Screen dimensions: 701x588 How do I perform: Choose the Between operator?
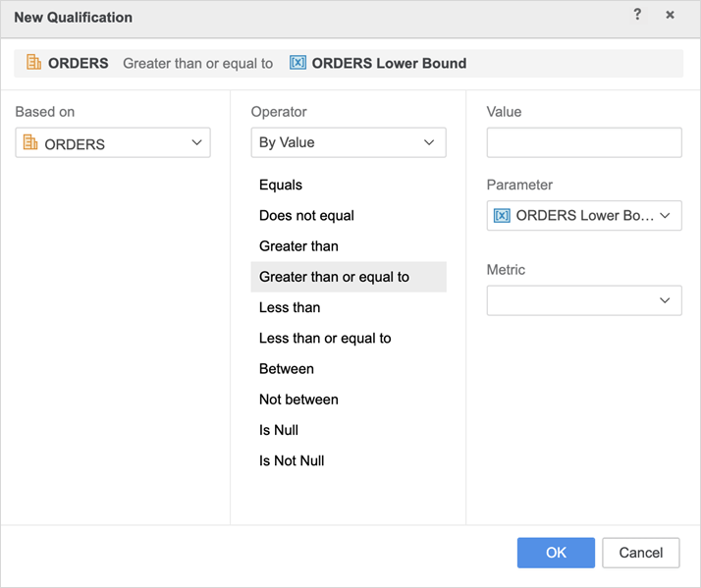[287, 368]
